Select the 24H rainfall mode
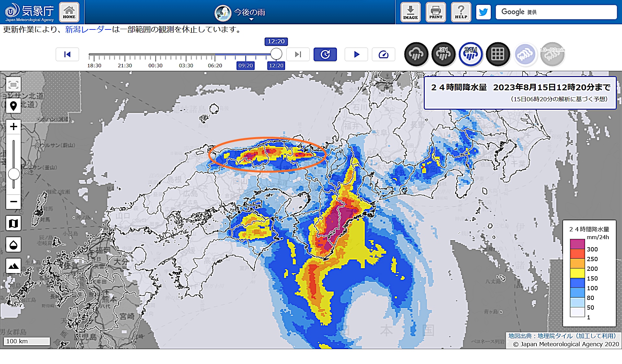Screen dimensions: 622x364 (471, 54)
